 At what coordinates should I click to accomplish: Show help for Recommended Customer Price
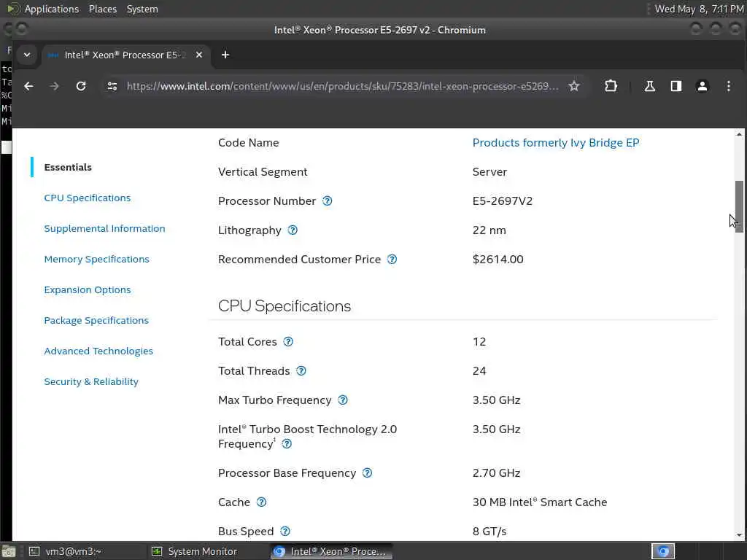[x=392, y=260]
